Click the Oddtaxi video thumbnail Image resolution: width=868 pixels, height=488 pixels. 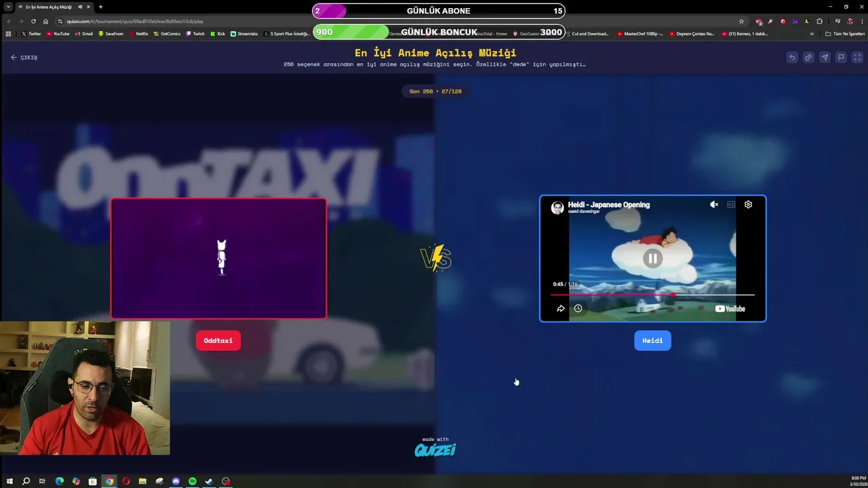(218, 258)
